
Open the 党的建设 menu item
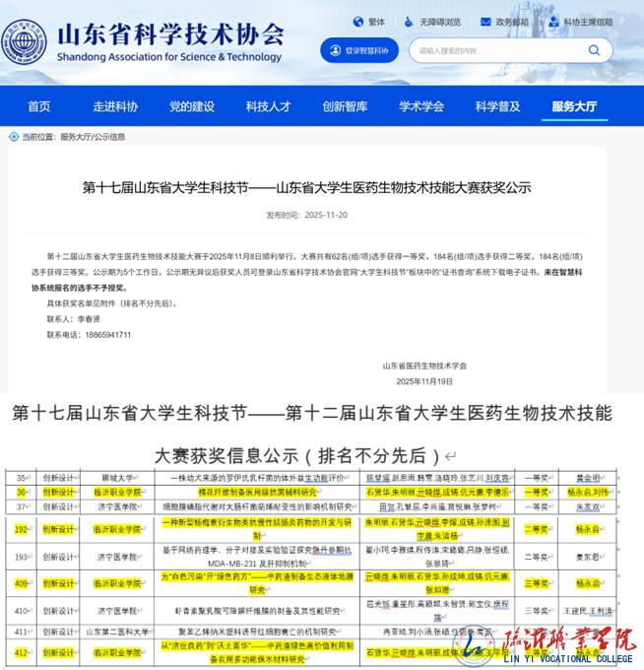pyautogui.click(x=191, y=106)
